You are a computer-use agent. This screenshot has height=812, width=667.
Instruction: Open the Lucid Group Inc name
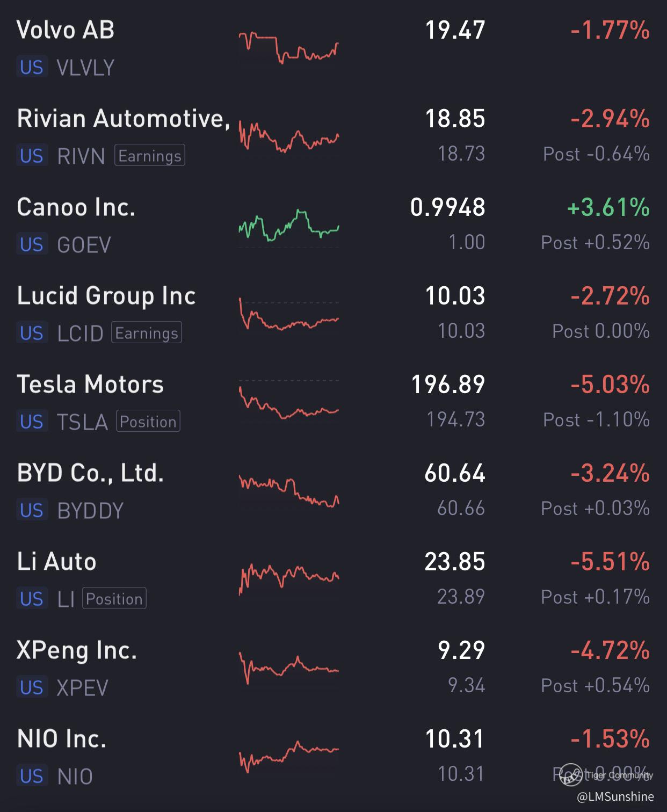tap(106, 296)
